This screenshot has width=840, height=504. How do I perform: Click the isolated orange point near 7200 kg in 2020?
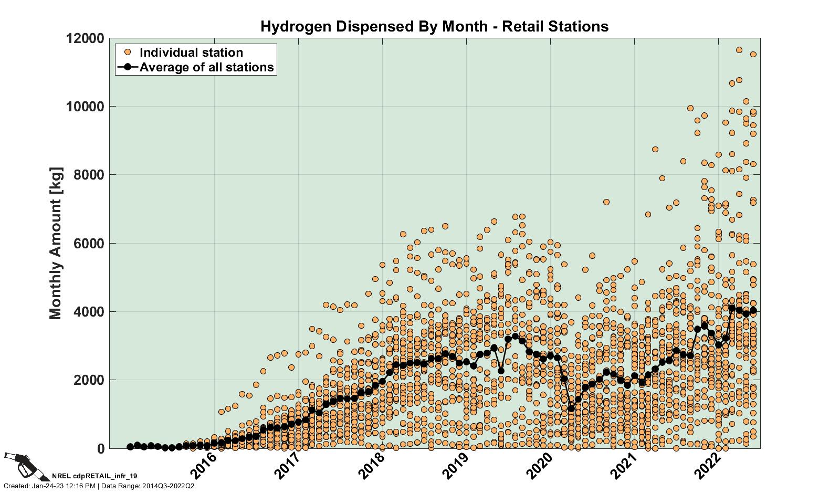coord(606,202)
